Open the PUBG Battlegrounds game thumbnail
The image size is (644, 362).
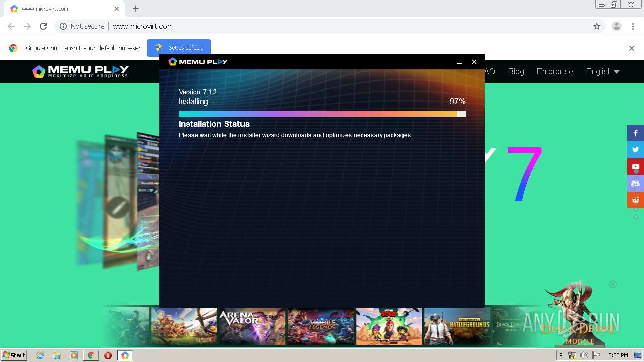click(457, 326)
